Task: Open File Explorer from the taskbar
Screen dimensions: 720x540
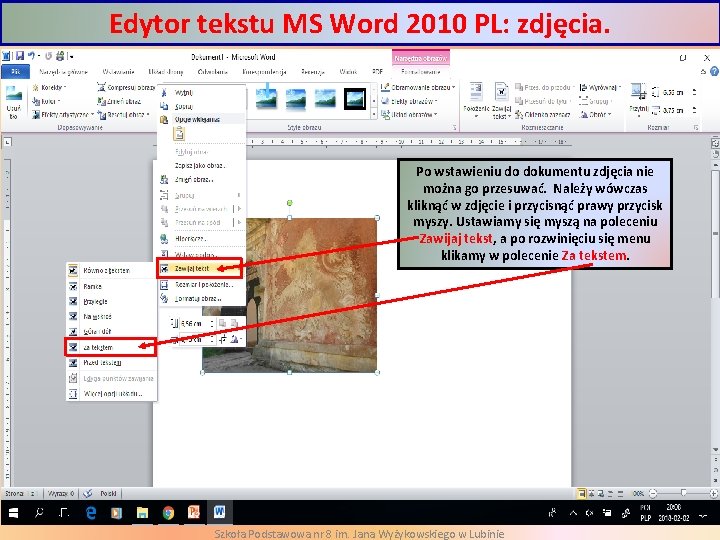Action: [x=142, y=512]
